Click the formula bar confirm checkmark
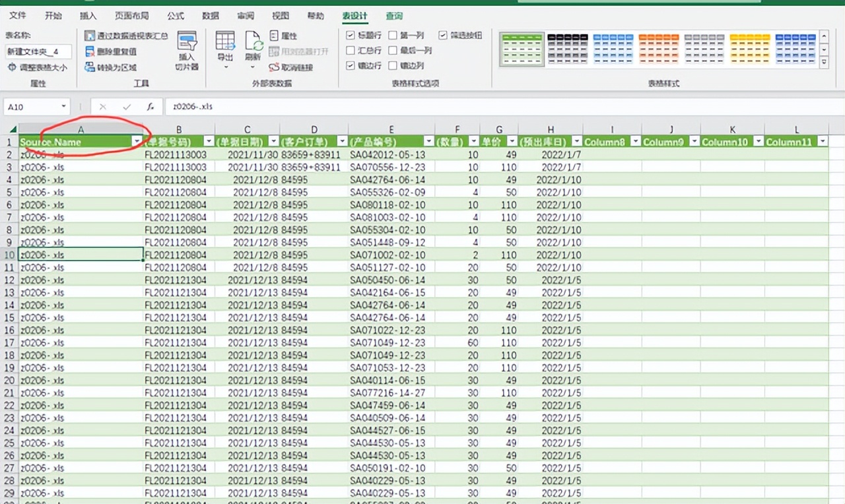 pos(126,106)
